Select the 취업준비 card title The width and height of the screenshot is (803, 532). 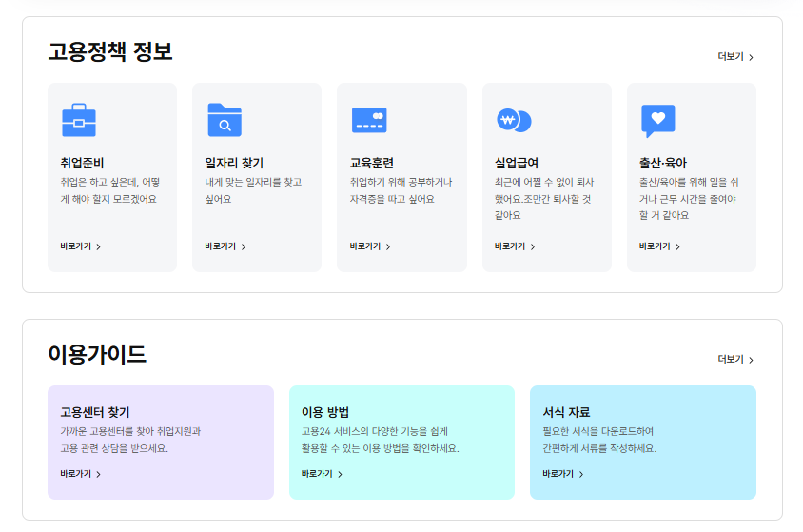click(82, 163)
